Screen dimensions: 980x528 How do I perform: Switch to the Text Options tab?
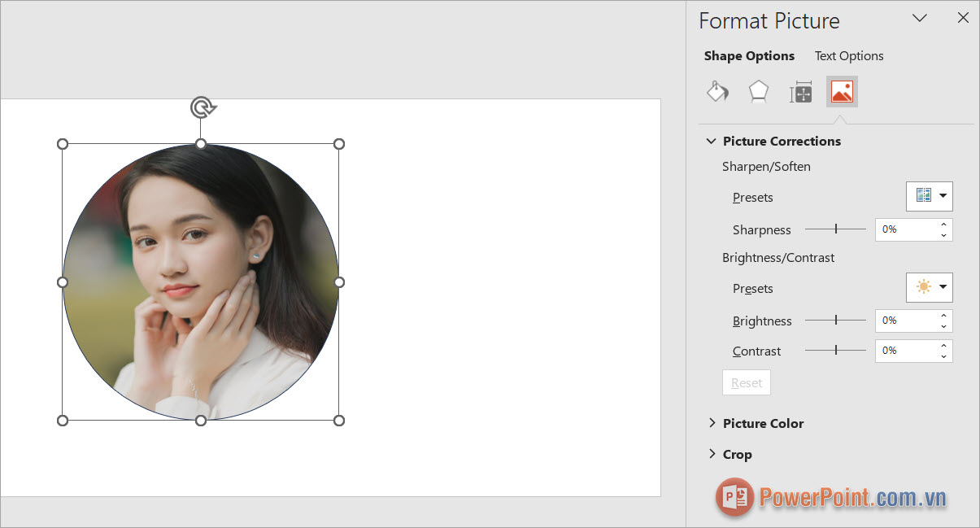click(848, 55)
